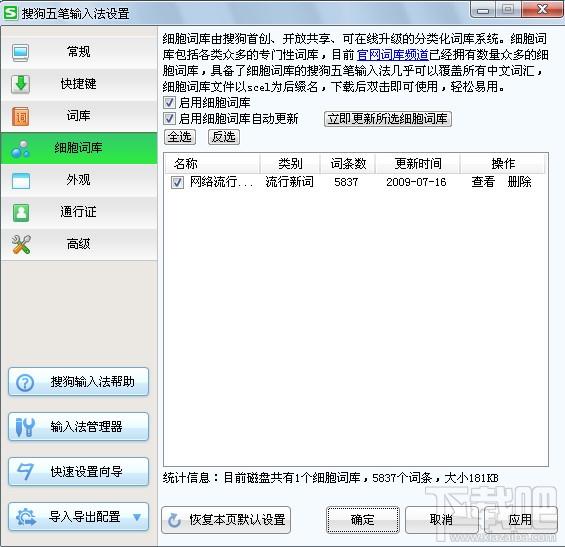Click the green user icon for 通行证
Image resolution: width=565 pixels, height=547 pixels.
[21, 213]
